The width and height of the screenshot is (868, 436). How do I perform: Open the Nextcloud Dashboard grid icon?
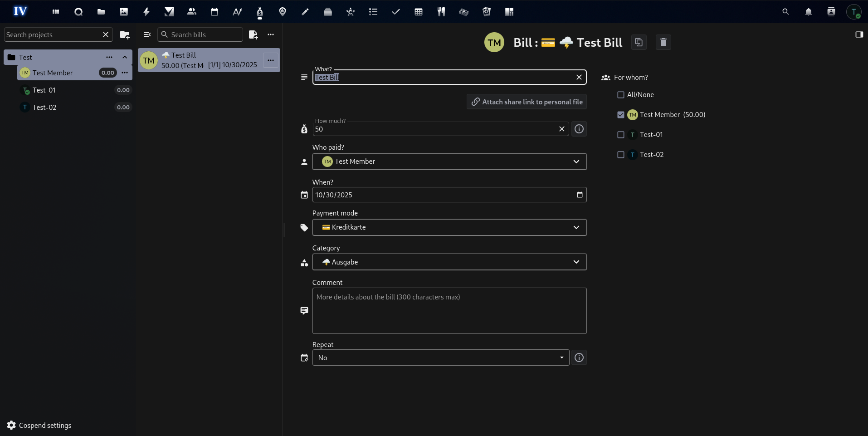[56, 12]
